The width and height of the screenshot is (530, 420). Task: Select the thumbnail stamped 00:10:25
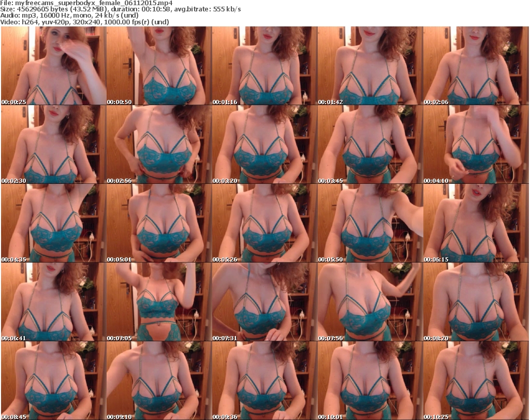point(476,381)
